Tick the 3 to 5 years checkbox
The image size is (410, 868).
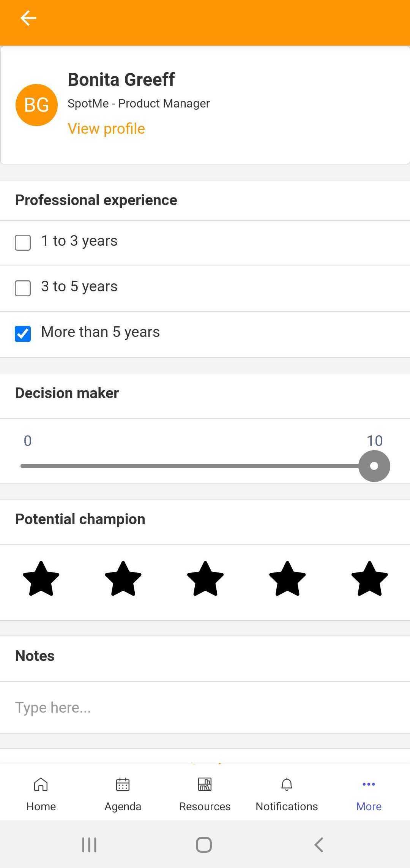click(x=23, y=288)
